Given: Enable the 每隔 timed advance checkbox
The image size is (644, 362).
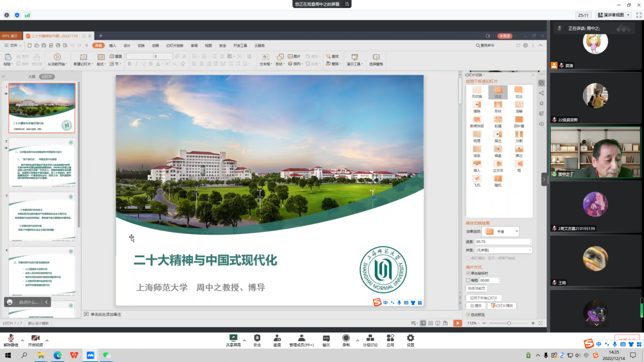Looking at the screenshot, I should 468,280.
